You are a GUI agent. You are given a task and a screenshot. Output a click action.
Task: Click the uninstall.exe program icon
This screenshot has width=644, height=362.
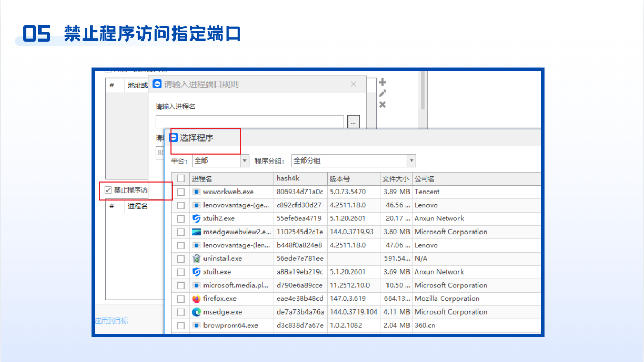(197, 259)
